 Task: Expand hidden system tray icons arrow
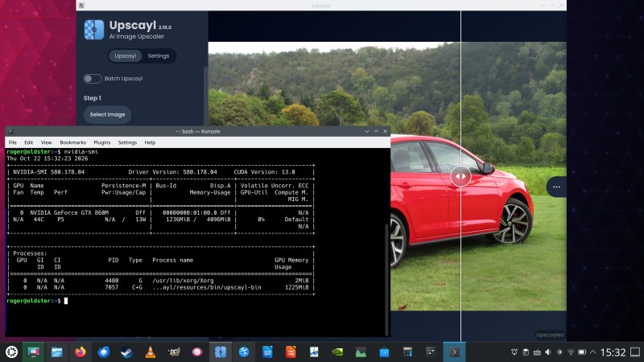point(592,352)
